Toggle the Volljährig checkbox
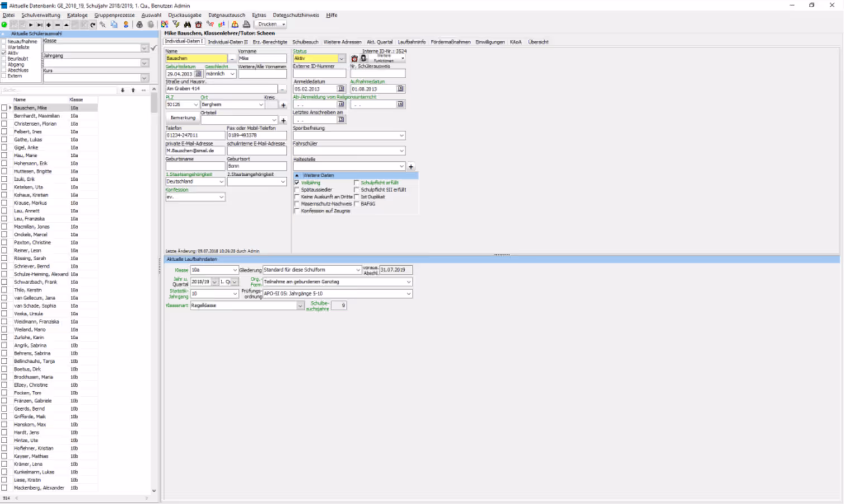 pyautogui.click(x=297, y=183)
